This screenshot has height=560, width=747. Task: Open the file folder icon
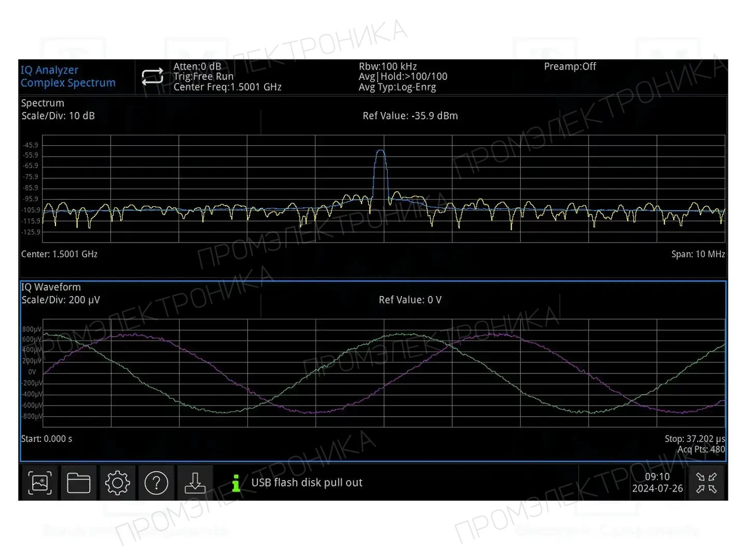tap(79, 483)
